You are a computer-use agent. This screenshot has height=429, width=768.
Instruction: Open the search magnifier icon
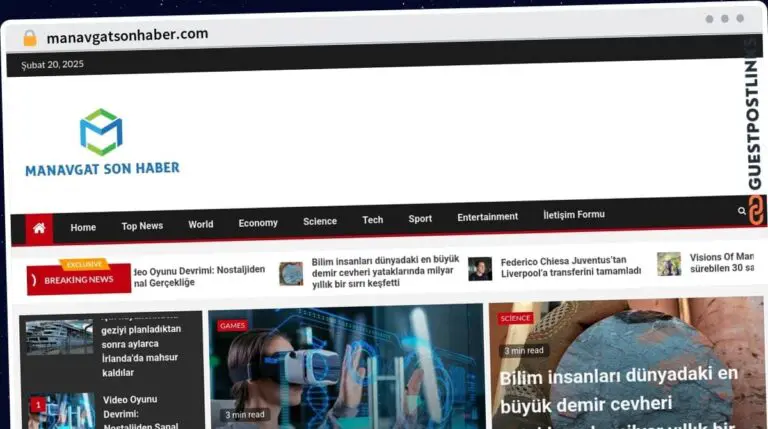click(741, 211)
